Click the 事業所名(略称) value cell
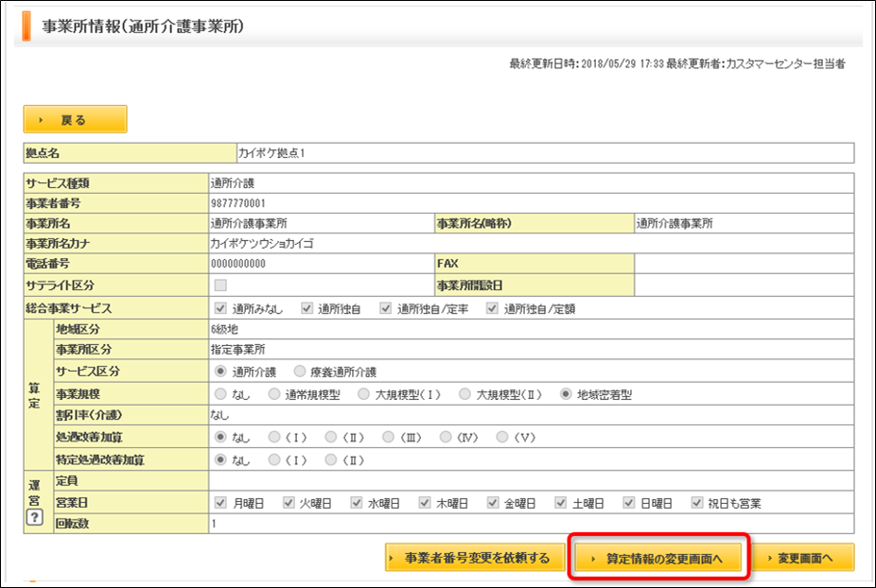 pyautogui.click(x=744, y=223)
